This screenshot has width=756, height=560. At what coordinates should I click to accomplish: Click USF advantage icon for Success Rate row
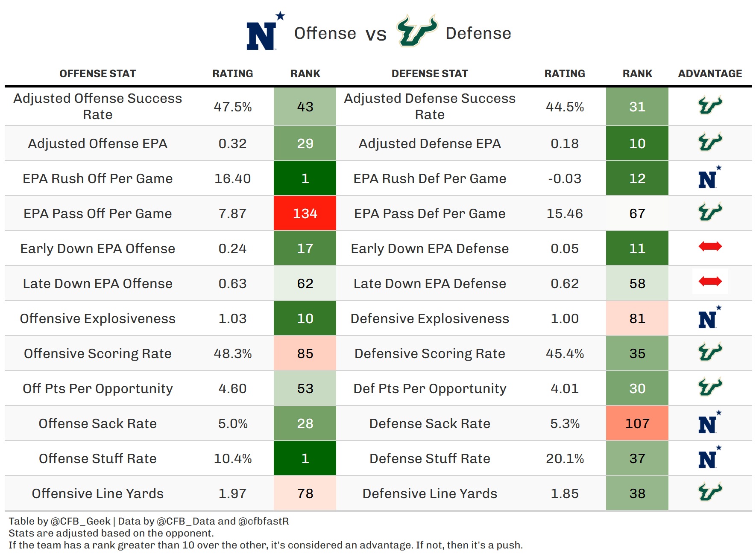709,105
